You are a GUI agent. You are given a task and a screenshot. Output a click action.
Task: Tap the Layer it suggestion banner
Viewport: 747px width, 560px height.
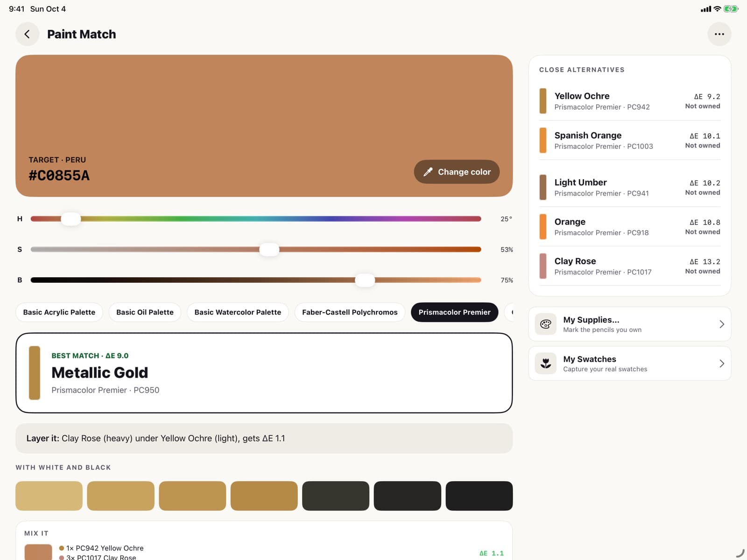pos(264,438)
